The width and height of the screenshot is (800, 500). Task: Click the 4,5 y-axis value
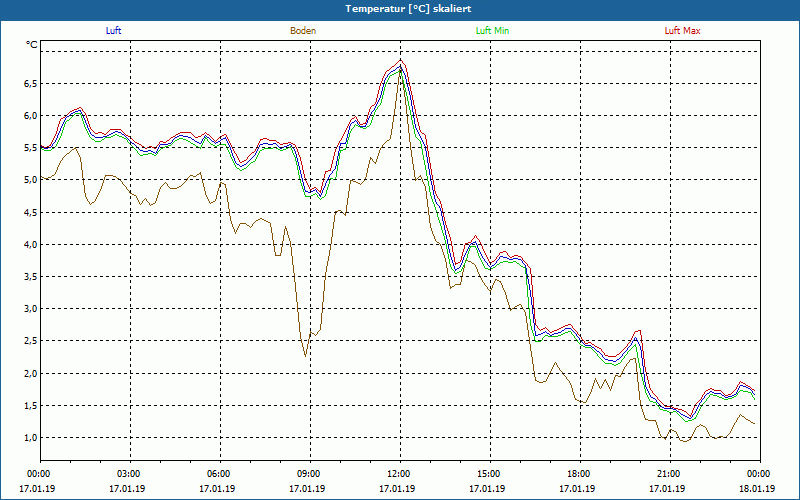tap(31, 212)
